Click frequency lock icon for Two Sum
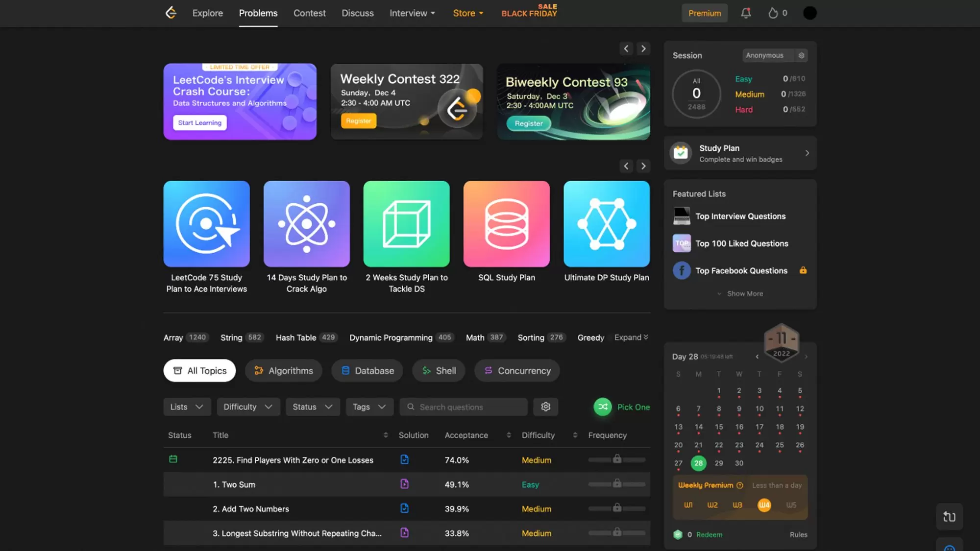Screen dimensions: 980x551 coord(617,483)
